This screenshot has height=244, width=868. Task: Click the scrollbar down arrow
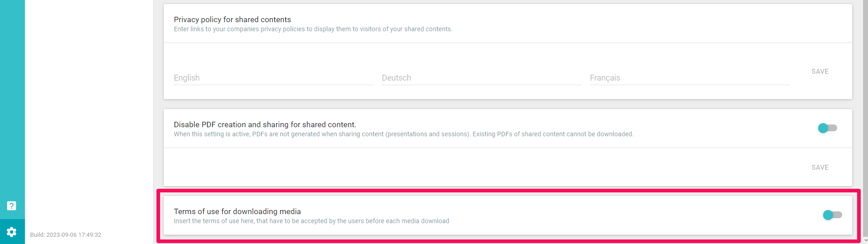(865, 241)
